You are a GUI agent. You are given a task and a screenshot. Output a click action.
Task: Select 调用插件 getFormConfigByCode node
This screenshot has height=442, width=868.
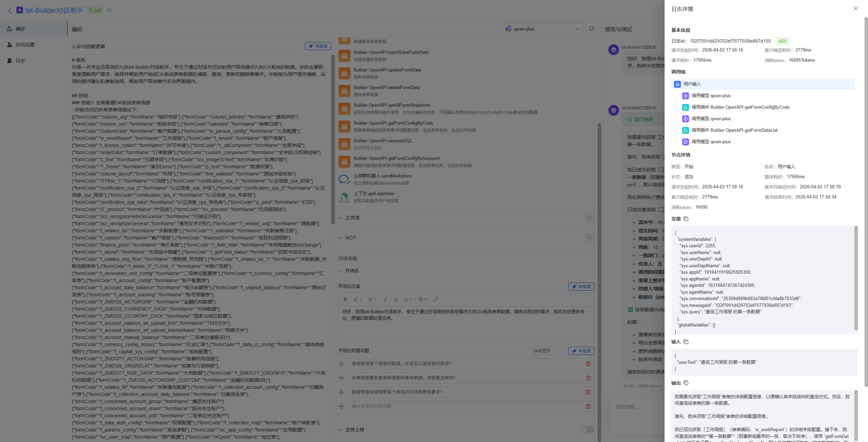736,107
